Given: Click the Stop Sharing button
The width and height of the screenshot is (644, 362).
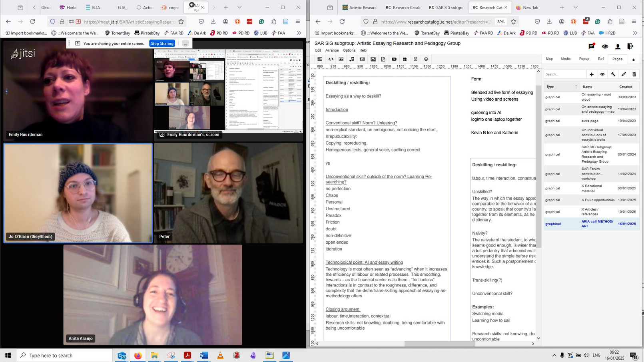Looking at the screenshot, I should point(162,44).
